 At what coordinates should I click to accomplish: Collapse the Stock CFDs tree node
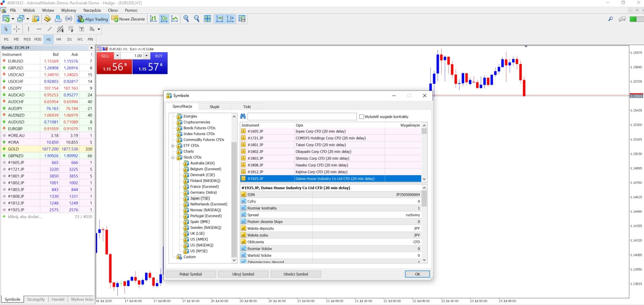click(x=173, y=157)
